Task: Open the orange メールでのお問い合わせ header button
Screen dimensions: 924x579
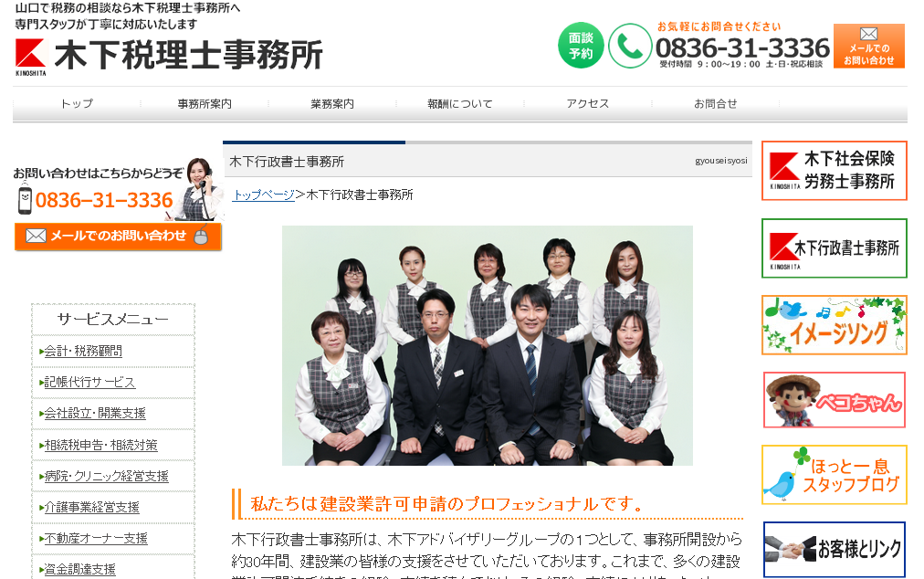Action: (x=868, y=46)
